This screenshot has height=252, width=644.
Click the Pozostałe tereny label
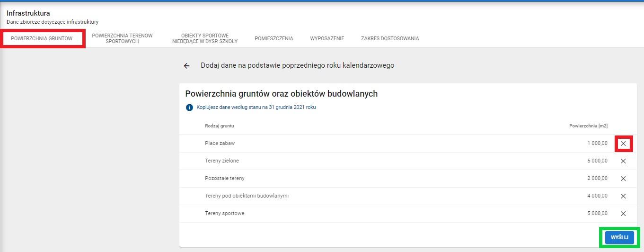click(x=225, y=178)
